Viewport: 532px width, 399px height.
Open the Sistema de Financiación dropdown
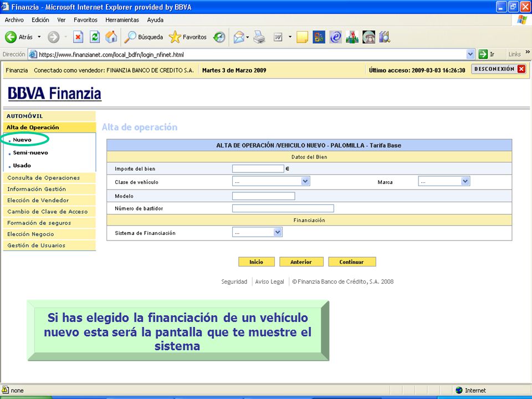[257, 232]
